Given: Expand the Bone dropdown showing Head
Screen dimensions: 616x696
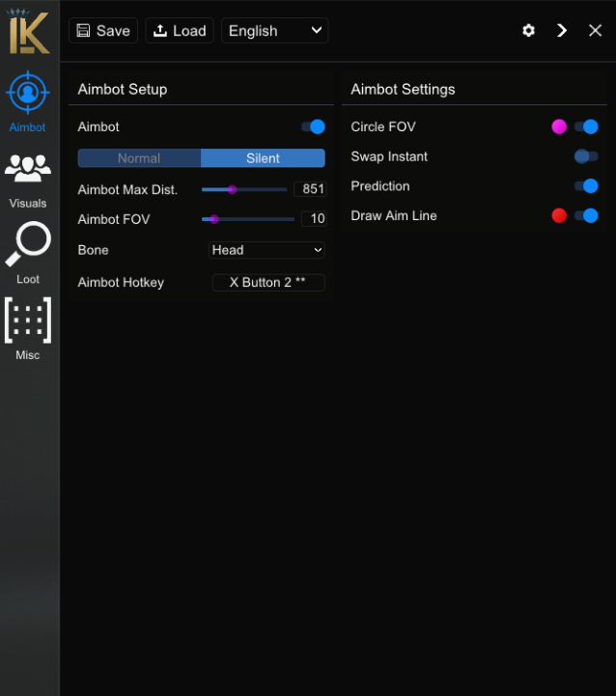Looking at the screenshot, I should (267, 250).
